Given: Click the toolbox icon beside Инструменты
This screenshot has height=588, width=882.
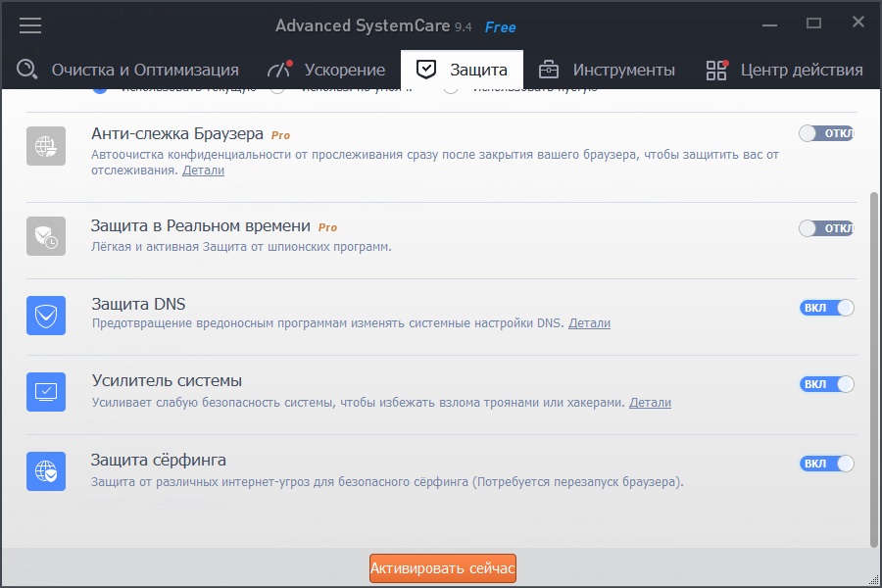Looking at the screenshot, I should tap(549, 70).
